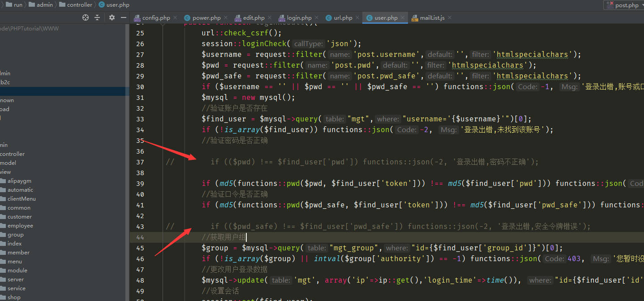Click the commented-out '$pwd_safe' check on line 43
The width and height of the screenshot is (644, 301).
tap(401, 227)
